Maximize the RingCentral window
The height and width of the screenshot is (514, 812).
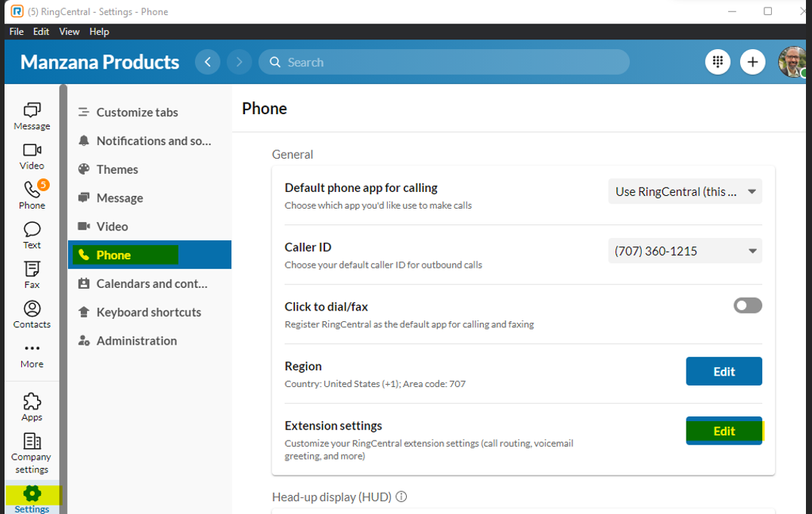tap(768, 11)
